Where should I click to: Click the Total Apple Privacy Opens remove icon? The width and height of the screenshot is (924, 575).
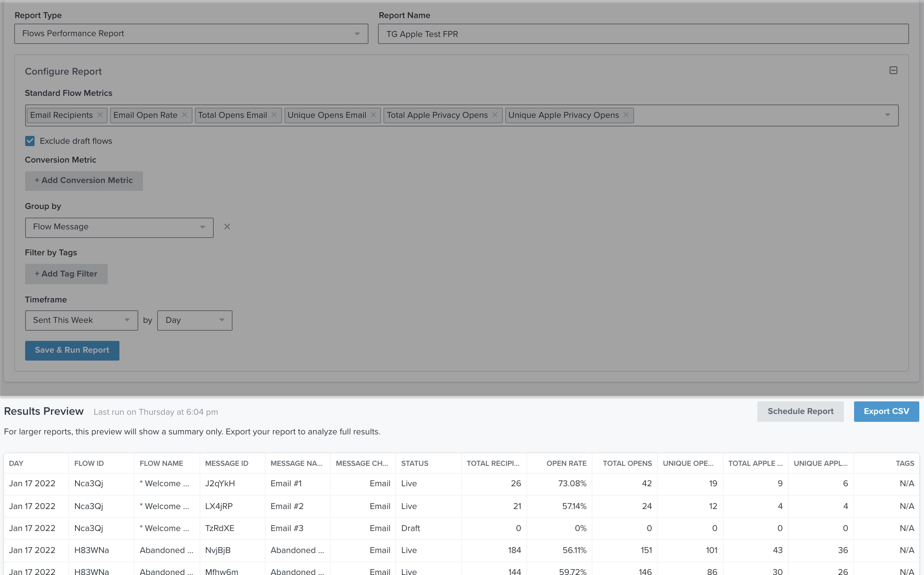coord(495,115)
